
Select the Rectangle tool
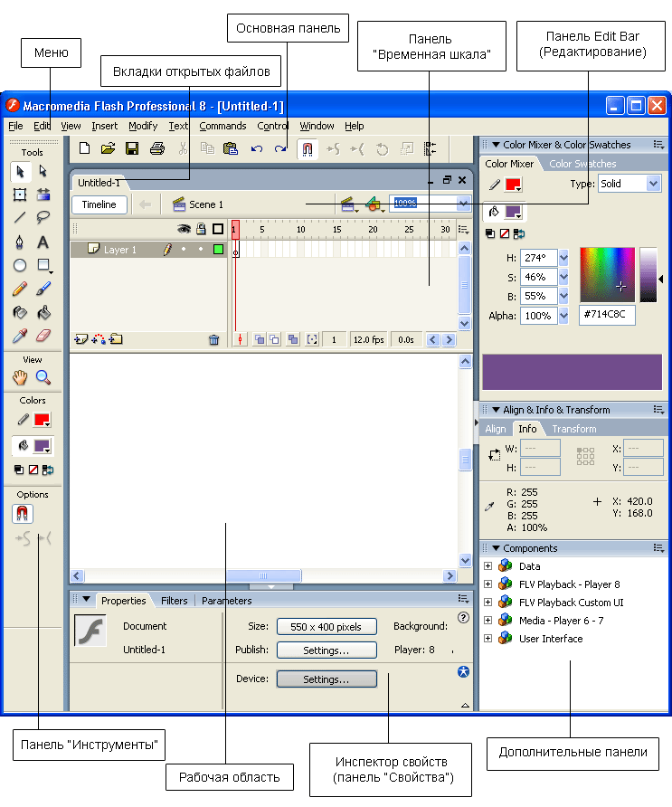click(x=43, y=265)
